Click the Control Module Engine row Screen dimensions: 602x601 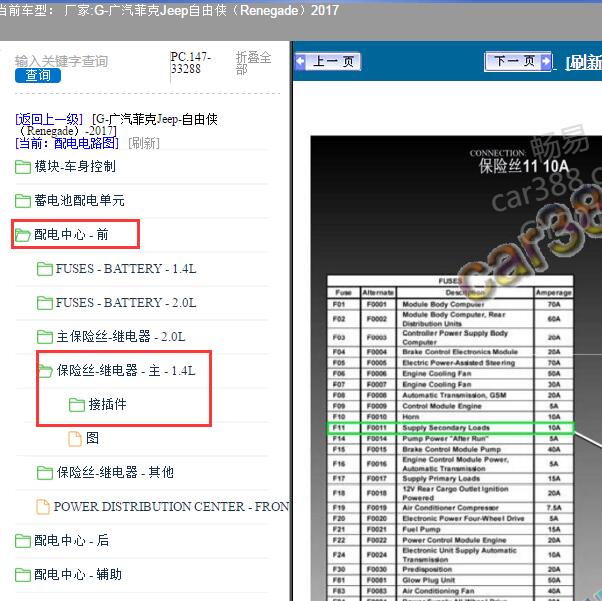pyautogui.click(x=450, y=406)
